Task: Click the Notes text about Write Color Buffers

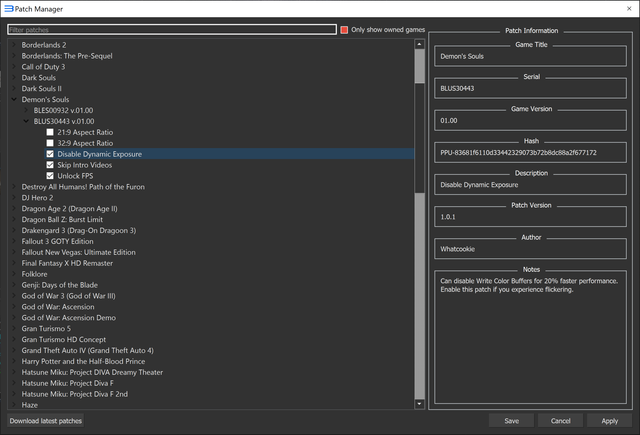Action: click(529, 285)
